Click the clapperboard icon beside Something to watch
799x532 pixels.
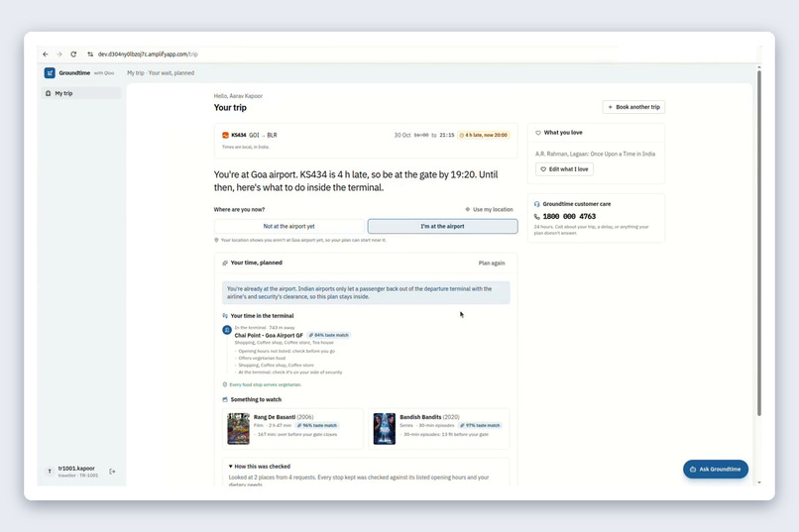pos(225,399)
